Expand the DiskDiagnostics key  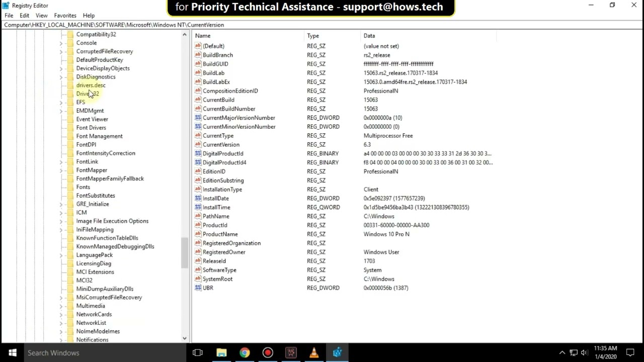coord(61,77)
